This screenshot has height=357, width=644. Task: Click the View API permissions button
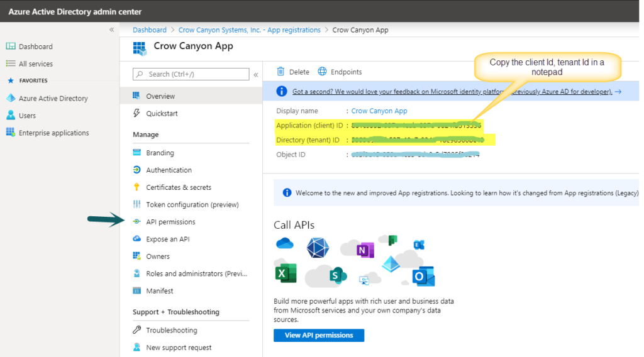tap(319, 335)
